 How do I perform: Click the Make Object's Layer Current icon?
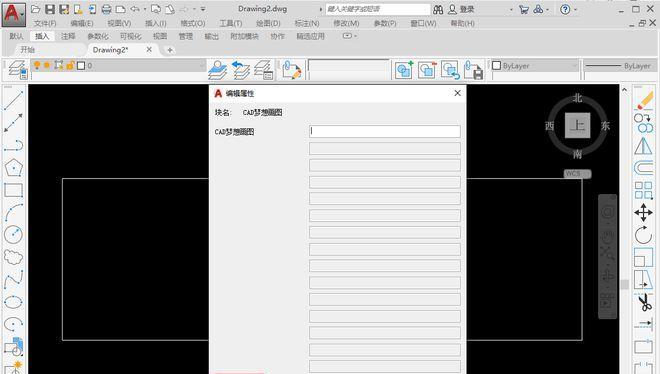[218, 69]
